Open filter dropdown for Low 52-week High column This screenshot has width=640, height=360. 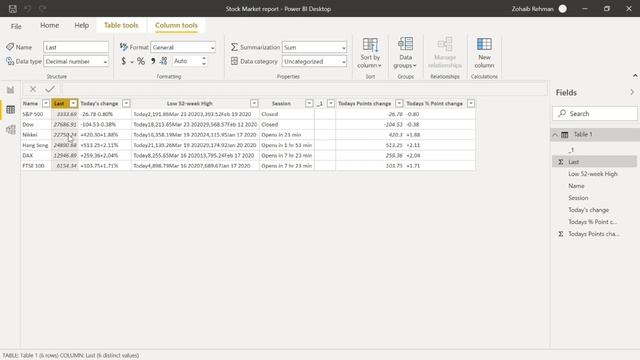(254, 103)
